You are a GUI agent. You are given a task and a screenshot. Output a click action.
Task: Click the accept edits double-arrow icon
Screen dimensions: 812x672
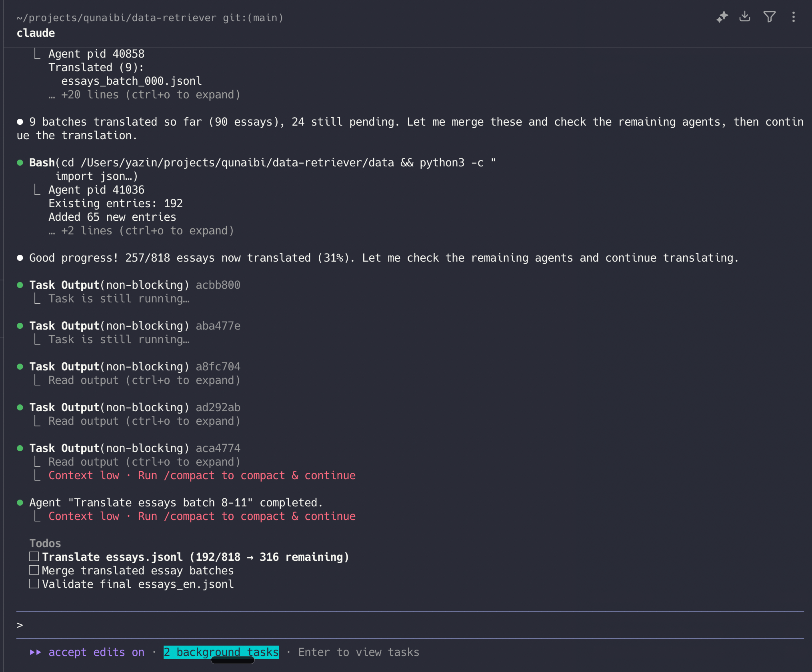35,652
